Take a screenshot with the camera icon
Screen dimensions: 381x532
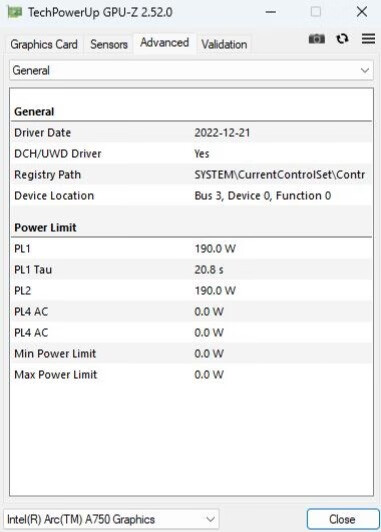point(317,39)
